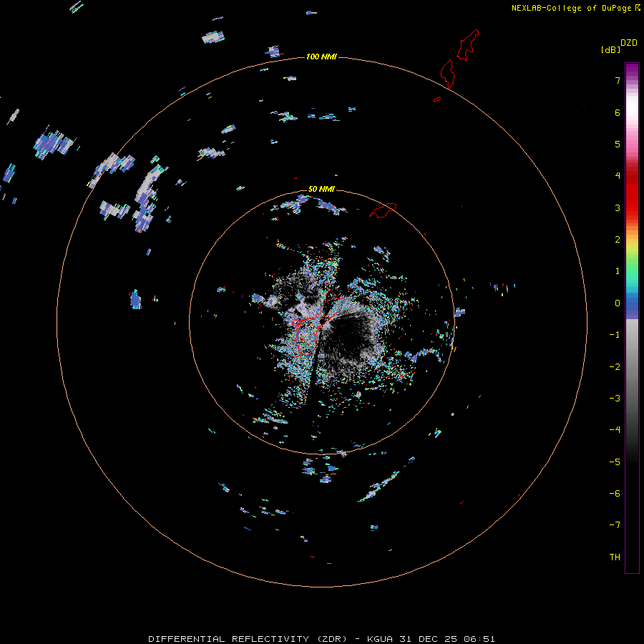Click the NEXLAB-College of DuPage label
The image size is (644, 644).
[571, 8]
